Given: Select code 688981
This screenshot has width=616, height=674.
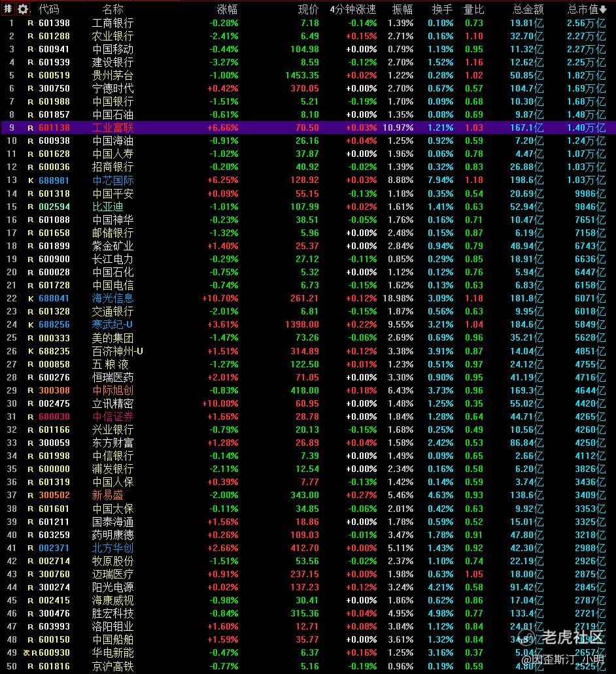Looking at the screenshot, I should 54,180.
